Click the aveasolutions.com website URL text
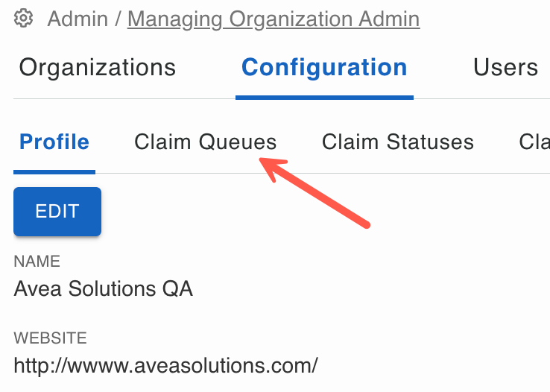This screenshot has width=550, height=392. [166, 366]
